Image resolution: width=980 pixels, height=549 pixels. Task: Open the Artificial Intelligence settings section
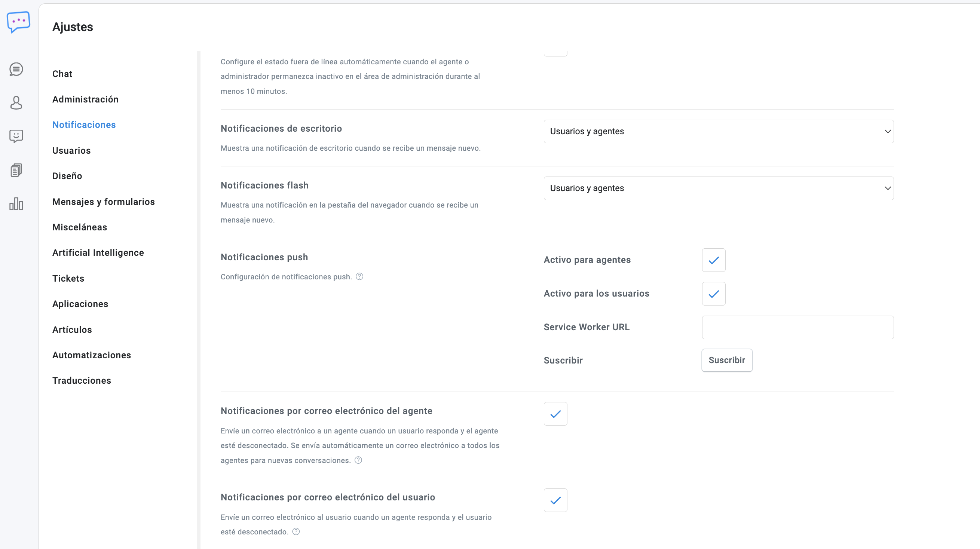tap(98, 253)
